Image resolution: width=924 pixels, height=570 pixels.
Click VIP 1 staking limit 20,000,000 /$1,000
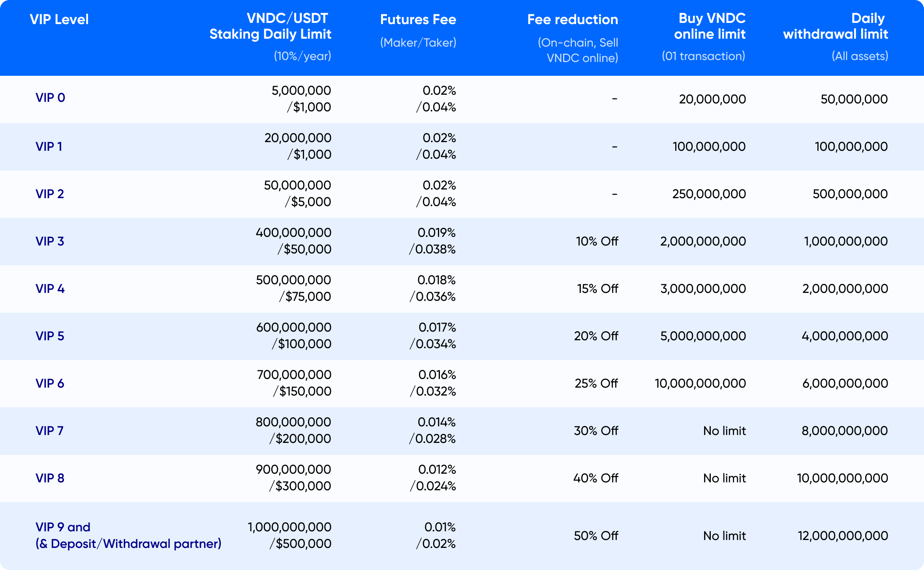pos(298,146)
